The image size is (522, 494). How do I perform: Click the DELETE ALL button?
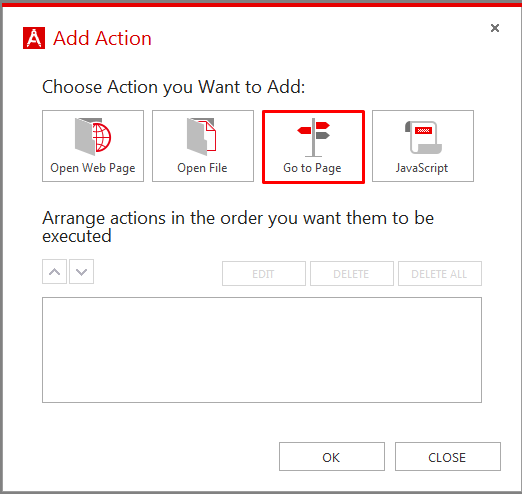pyautogui.click(x=440, y=274)
